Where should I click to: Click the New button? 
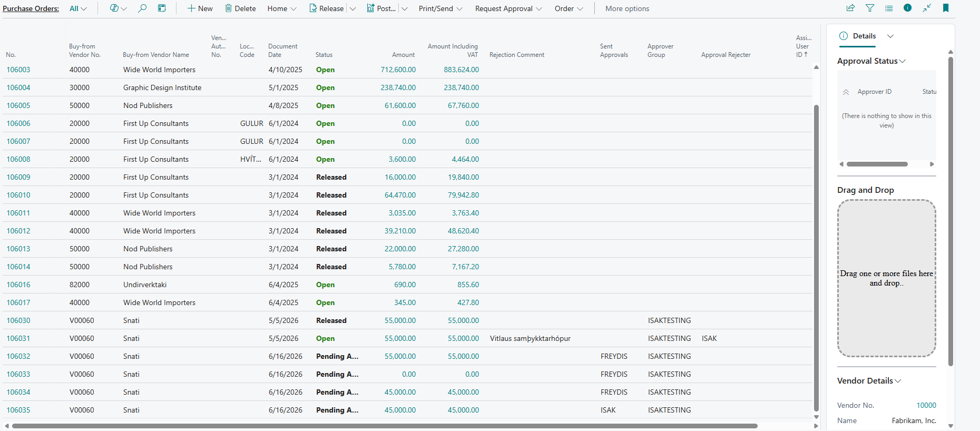pos(200,8)
